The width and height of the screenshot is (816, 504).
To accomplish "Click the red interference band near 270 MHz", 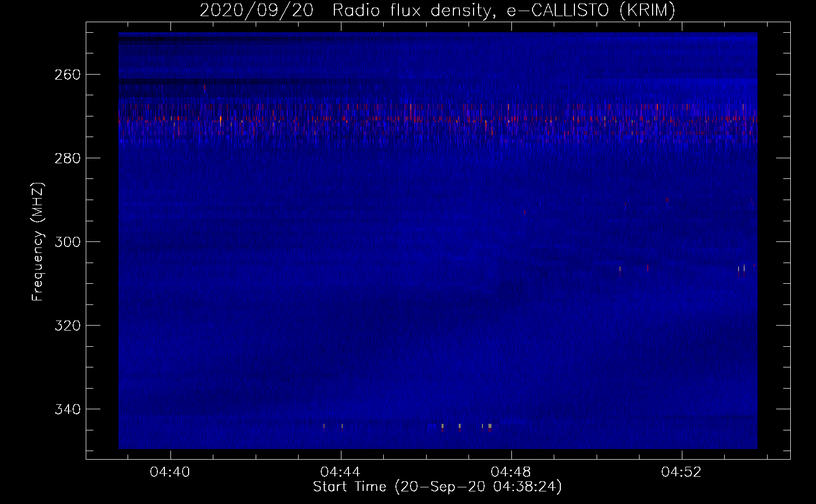I will coord(438,120).
